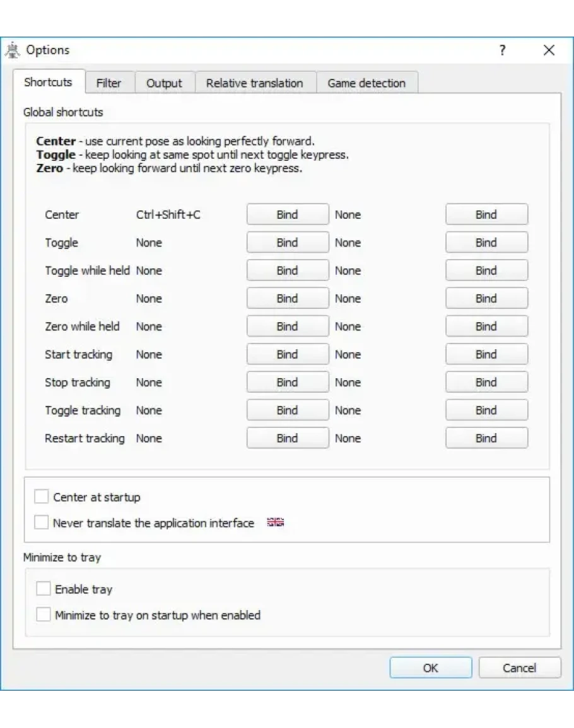Check Never translate the application interface

[x=42, y=523]
